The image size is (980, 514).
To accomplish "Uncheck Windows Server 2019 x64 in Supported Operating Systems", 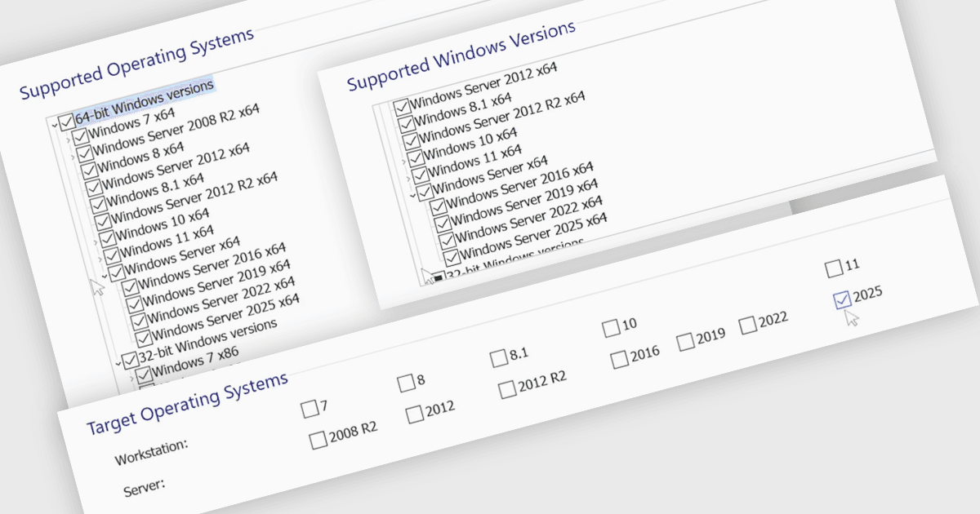I will (134, 304).
